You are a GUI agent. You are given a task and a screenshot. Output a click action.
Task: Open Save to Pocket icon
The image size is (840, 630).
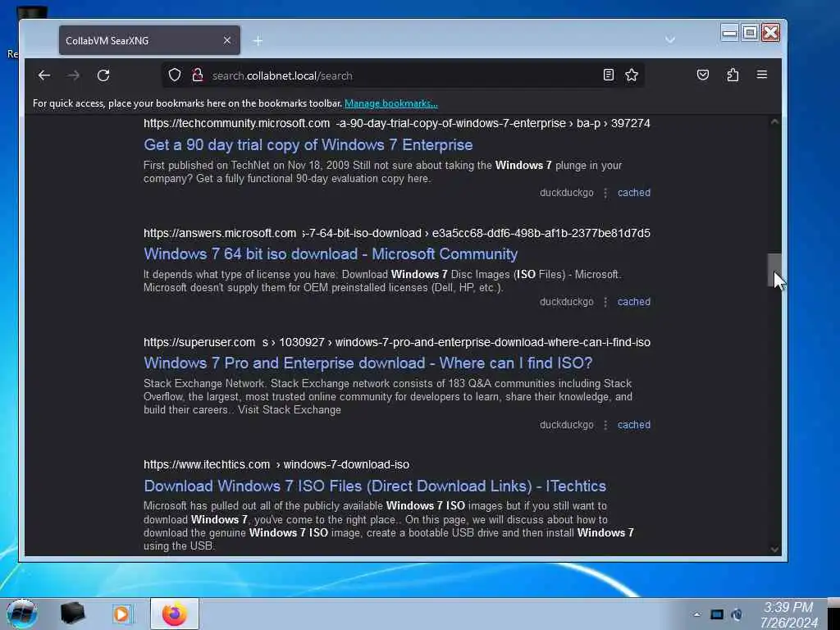tap(703, 75)
